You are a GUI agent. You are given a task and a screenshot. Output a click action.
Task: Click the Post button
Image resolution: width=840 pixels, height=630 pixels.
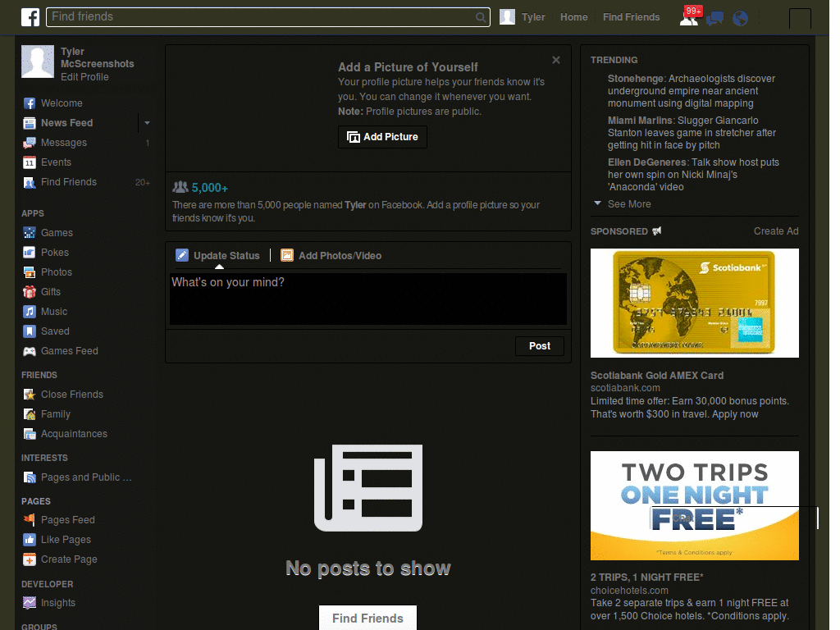coord(540,346)
